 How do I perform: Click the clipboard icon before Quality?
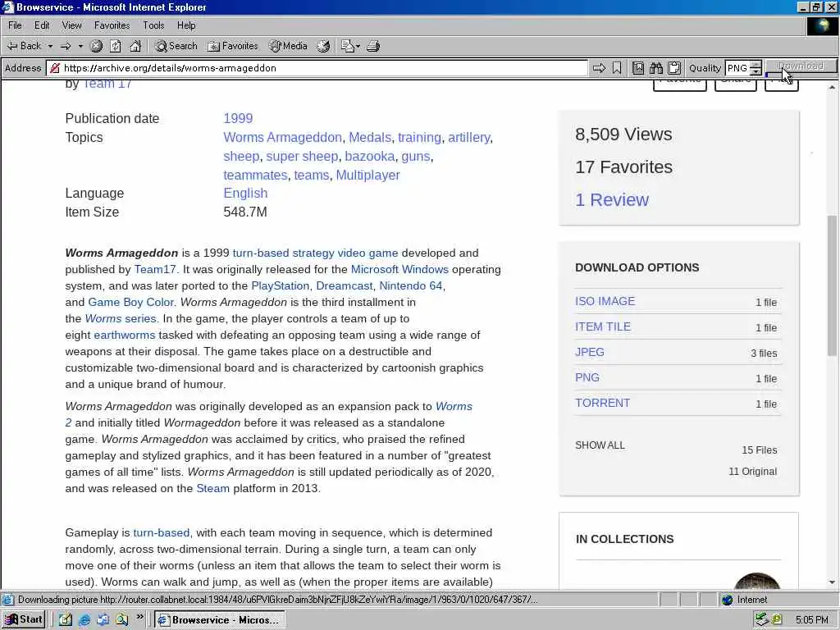674,68
